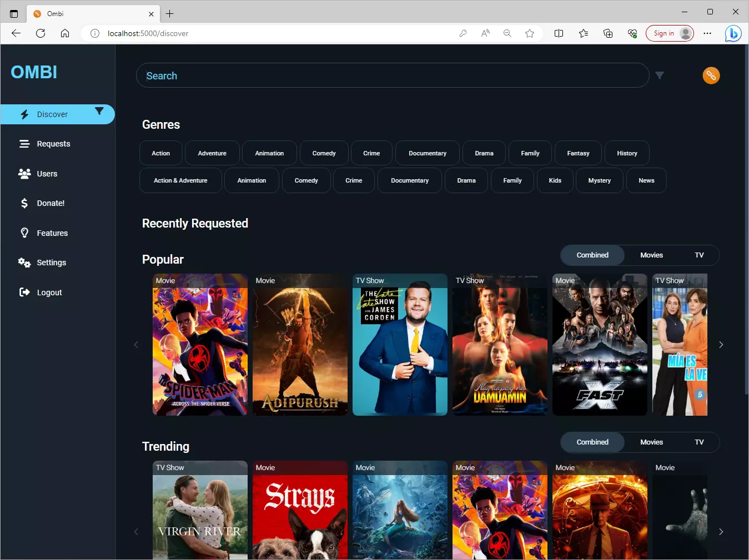749x560 pixels.
Task: Click into the Search field
Action: pyautogui.click(x=393, y=75)
